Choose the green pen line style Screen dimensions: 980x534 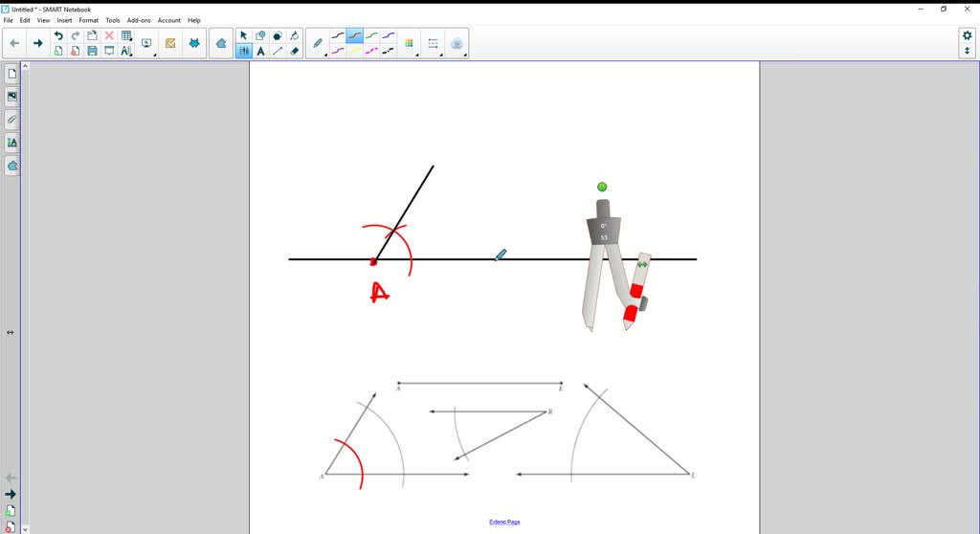371,35
